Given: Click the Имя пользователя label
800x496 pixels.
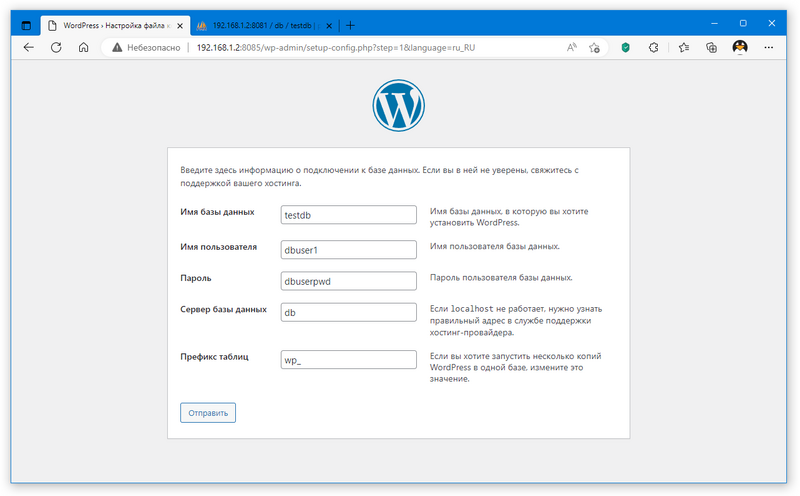Looking at the screenshot, I should point(218,247).
